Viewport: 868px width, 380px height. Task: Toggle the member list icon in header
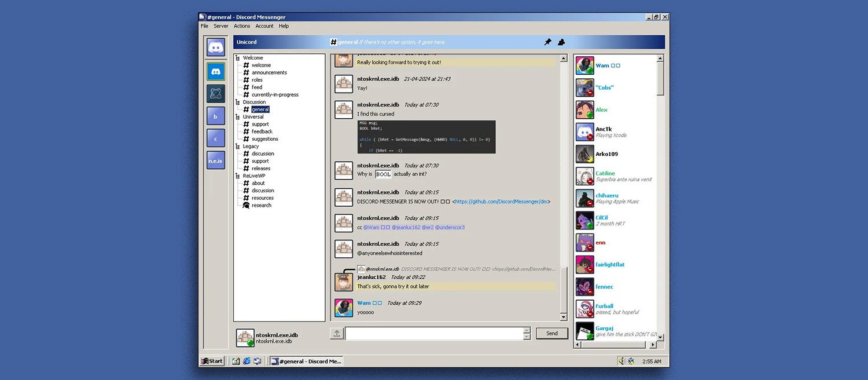pos(561,42)
